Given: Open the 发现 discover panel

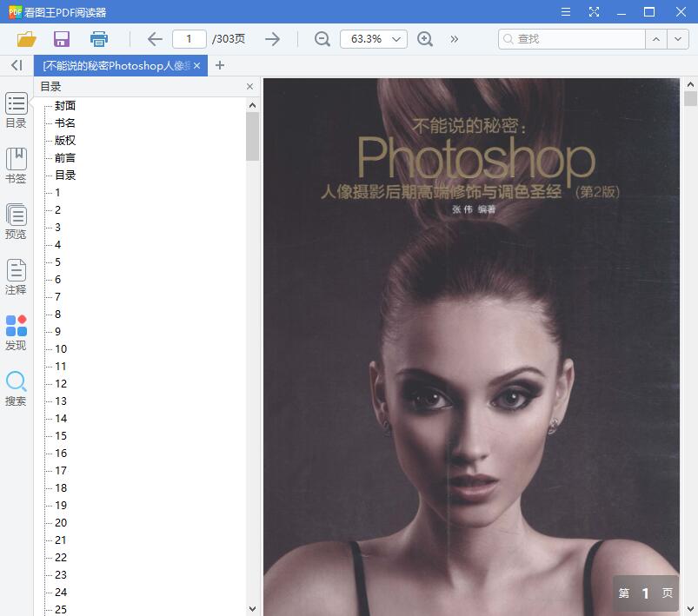Looking at the screenshot, I should pos(16,333).
